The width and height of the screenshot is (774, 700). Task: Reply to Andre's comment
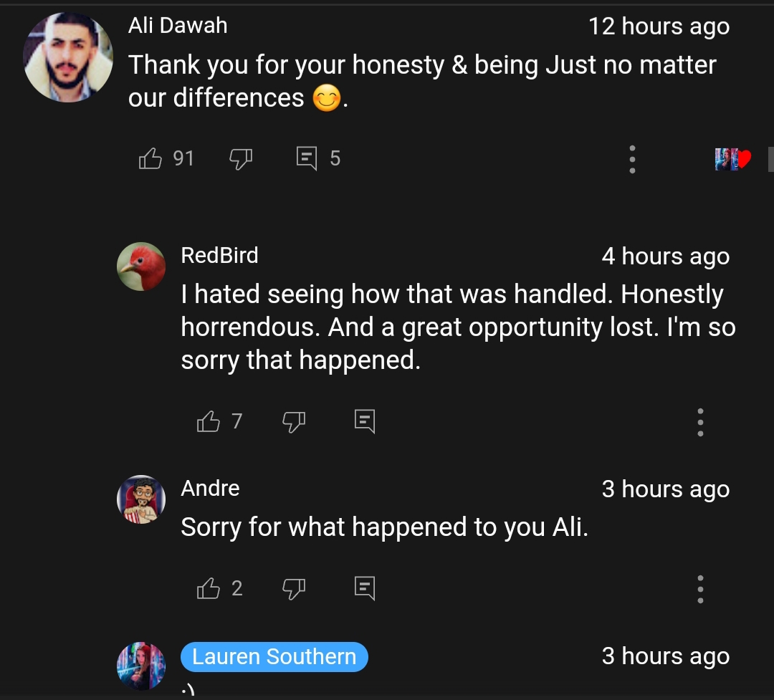tap(365, 589)
